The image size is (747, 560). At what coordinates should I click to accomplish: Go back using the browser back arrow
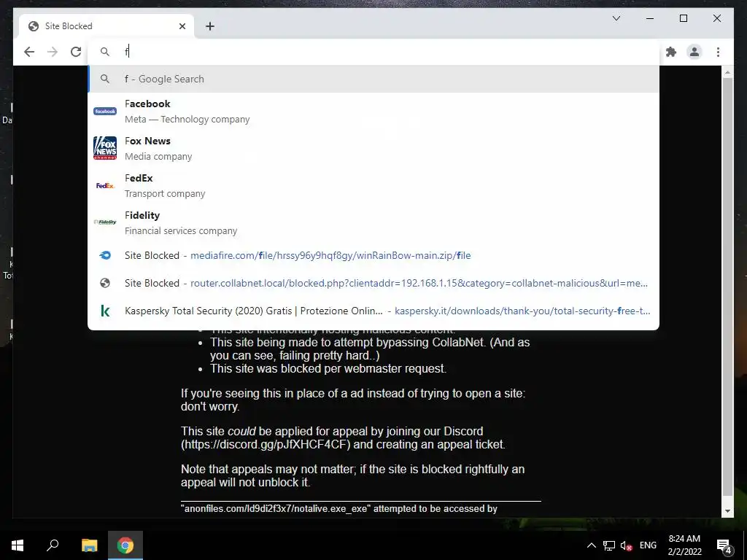coord(29,52)
